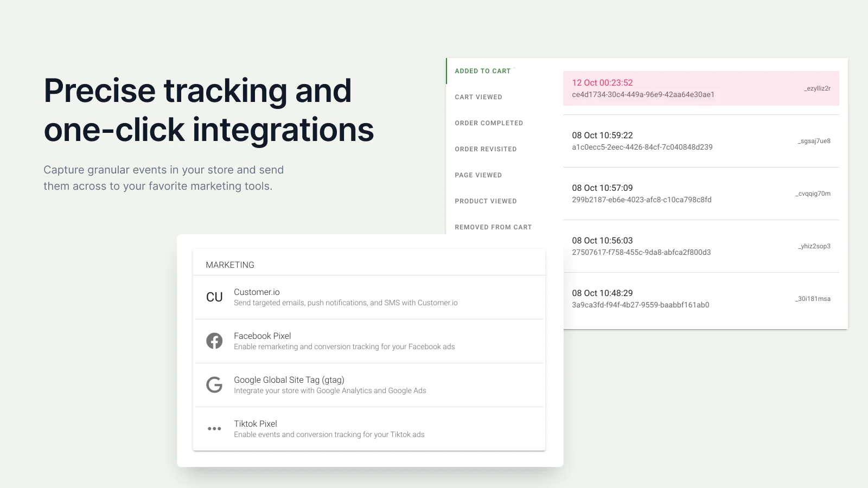The width and height of the screenshot is (868, 488).
Task: Open the Tiktok Pixel integration
Action: (x=369, y=429)
